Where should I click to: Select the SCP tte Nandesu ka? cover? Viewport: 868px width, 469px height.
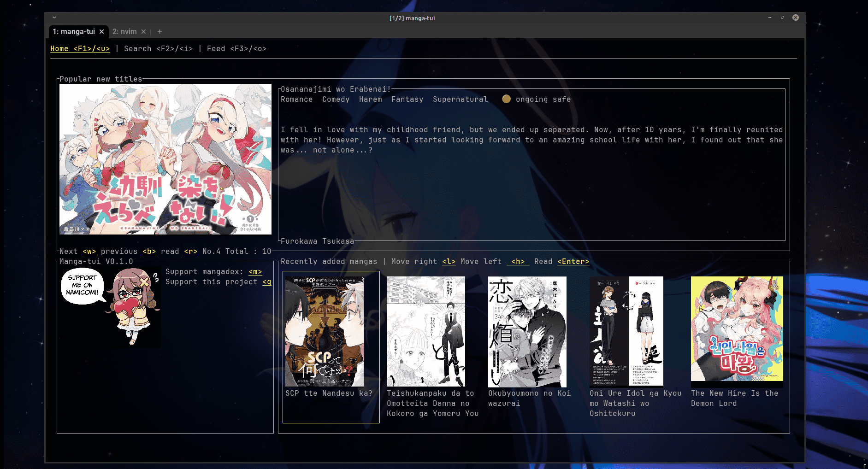pyautogui.click(x=325, y=331)
